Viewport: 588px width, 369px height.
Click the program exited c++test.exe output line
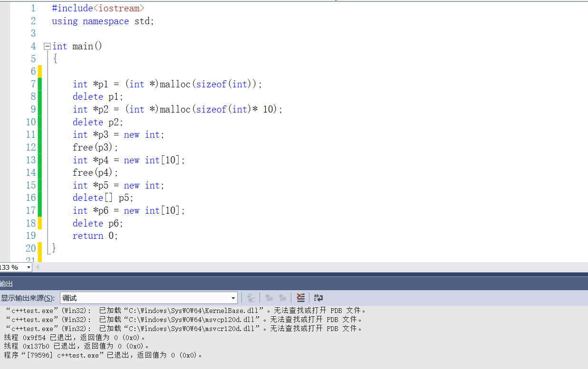coord(104,355)
